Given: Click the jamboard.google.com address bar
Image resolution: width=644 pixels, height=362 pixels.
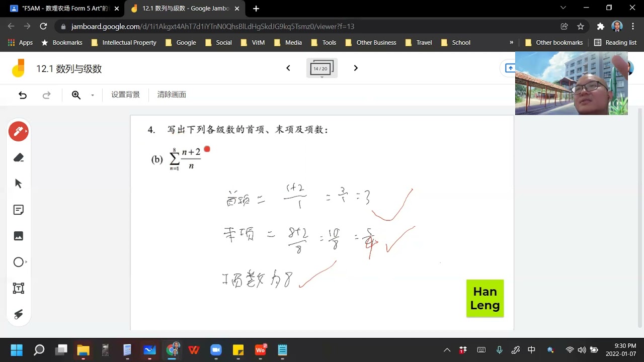Looking at the screenshot, I should click(307, 26).
